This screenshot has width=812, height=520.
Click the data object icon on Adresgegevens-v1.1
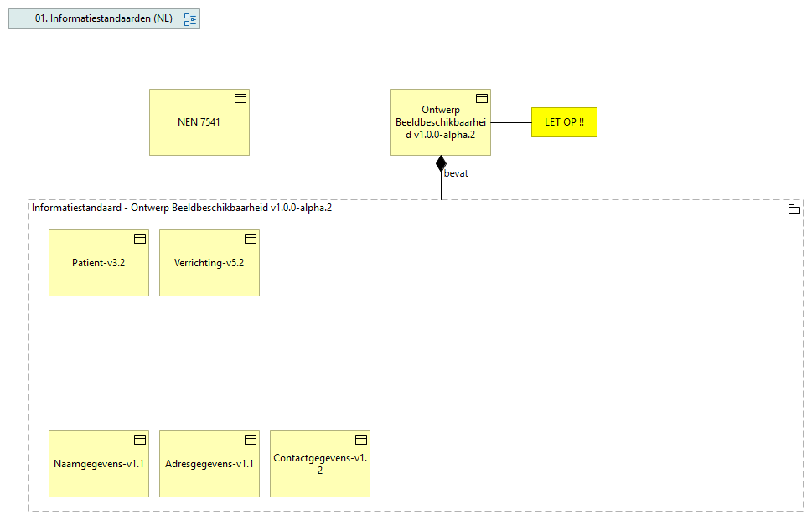point(251,440)
